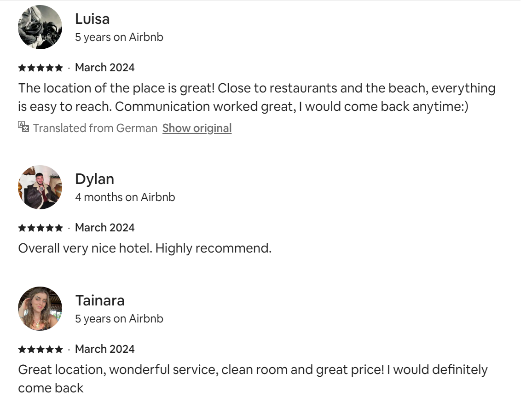Click Tainara's avatar image

pyautogui.click(x=40, y=309)
